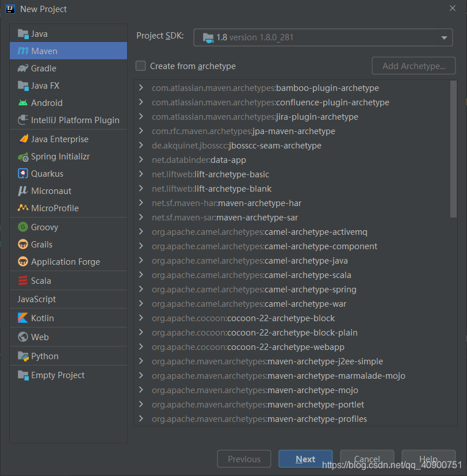467x476 pixels.
Task: Click the Scala red icon
Action: click(x=23, y=281)
